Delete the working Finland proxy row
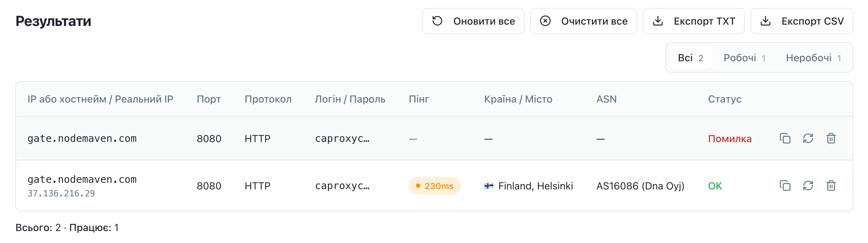Screen dimensions: 868x243 831,186
